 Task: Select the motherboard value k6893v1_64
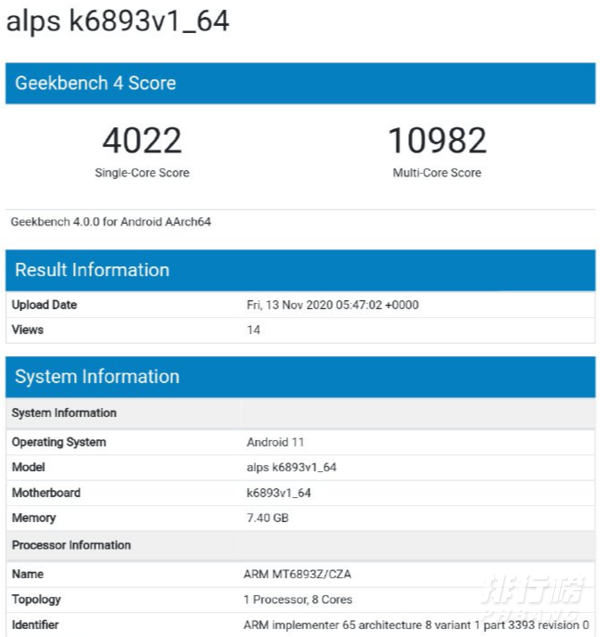[x=279, y=493]
